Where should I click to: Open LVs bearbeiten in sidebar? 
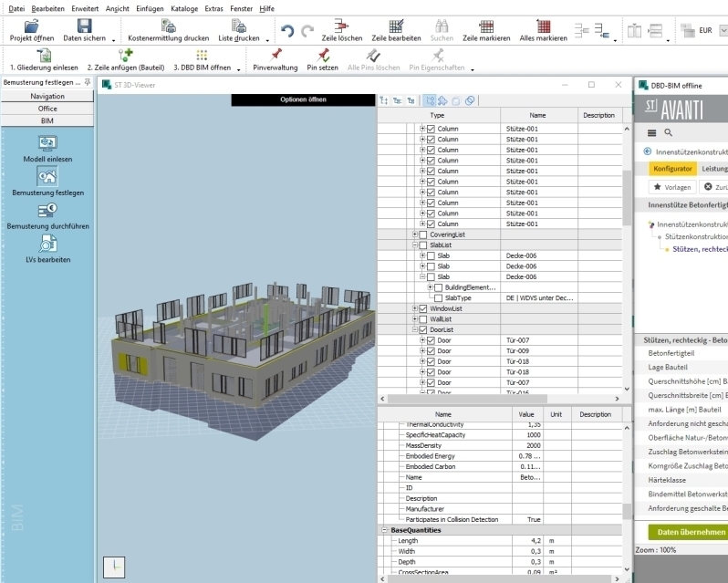[x=47, y=245]
